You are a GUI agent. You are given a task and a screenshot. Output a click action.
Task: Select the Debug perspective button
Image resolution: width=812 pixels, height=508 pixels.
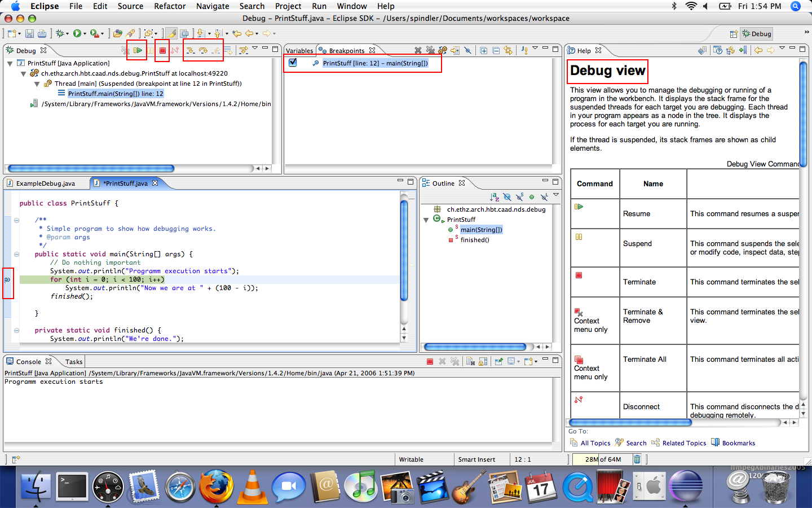757,34
